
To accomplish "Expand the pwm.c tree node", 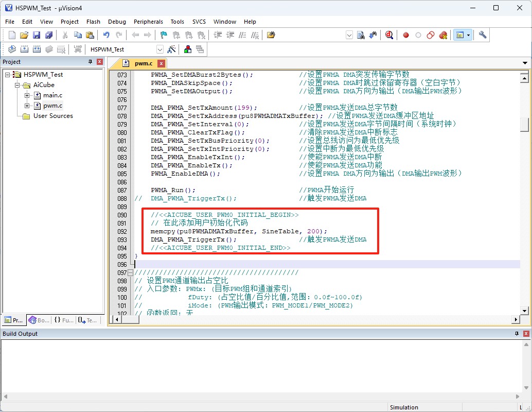I will point(27,106).
